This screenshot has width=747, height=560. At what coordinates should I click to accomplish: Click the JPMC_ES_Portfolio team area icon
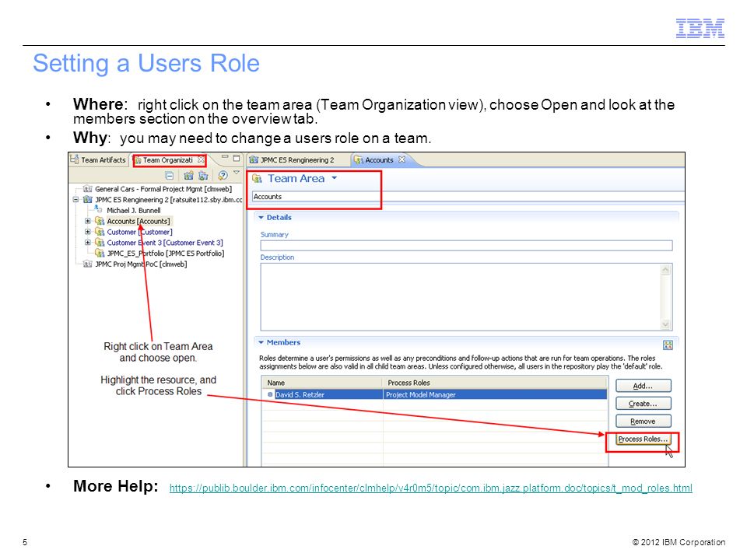pos(100,253)
